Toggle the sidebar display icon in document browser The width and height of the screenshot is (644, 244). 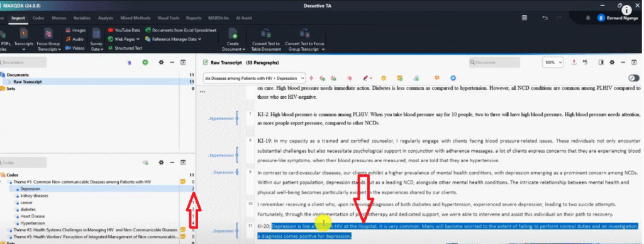[601, 62]
